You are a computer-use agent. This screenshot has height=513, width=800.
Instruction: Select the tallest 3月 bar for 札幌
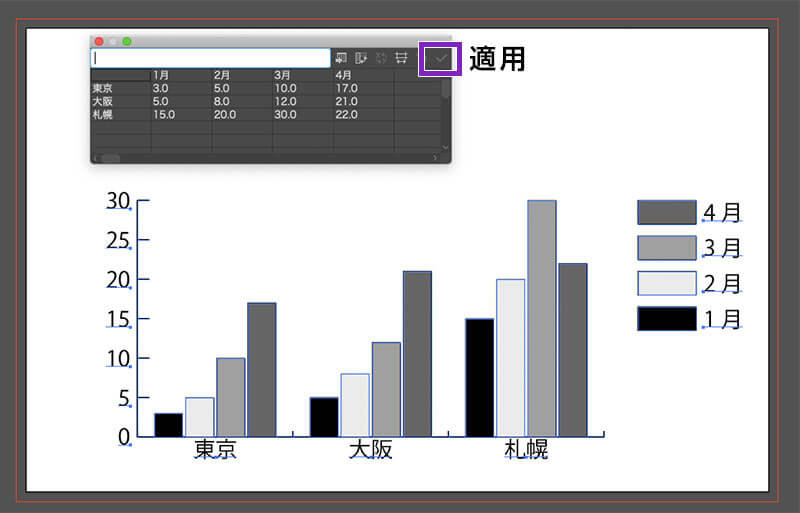(542, 319)
